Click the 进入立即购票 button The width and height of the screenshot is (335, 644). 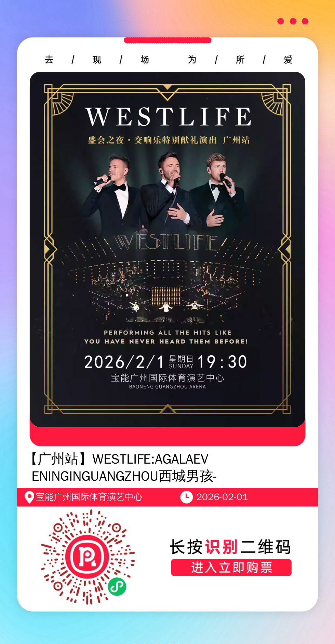[x=231, y=567]
